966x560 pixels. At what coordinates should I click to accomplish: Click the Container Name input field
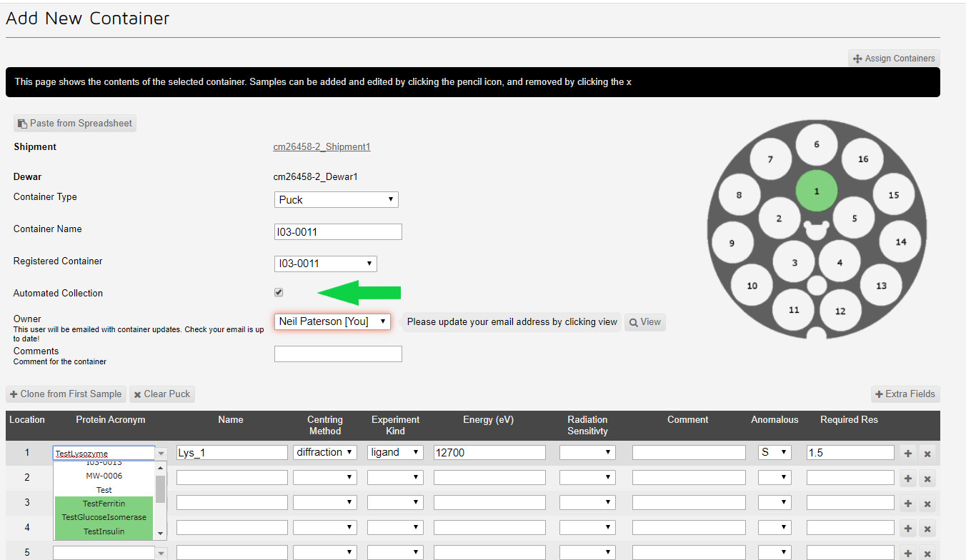[x=338, y=232]
